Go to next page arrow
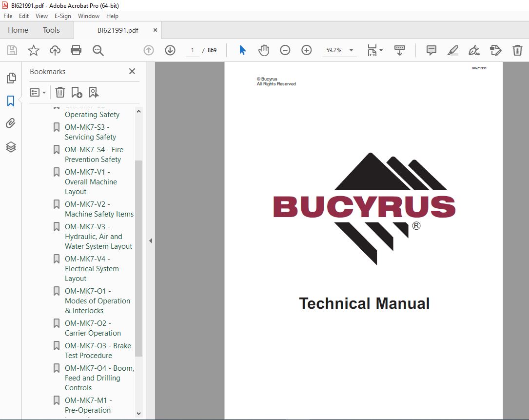 pos(170,50)
